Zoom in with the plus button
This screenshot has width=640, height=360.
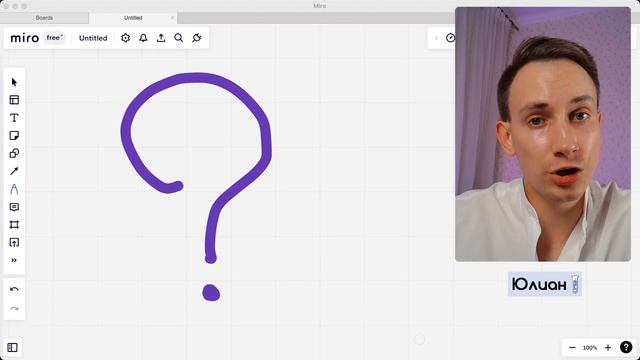pyautogui.click(x=608, y=347)
